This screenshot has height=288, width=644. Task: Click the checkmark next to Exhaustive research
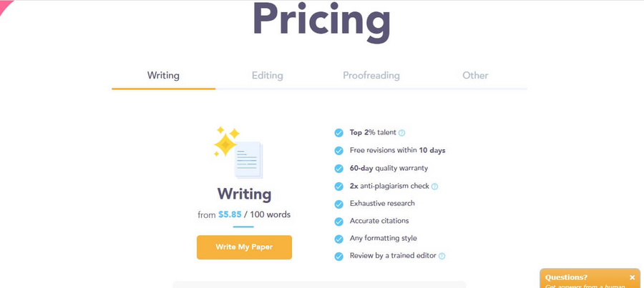339,204
